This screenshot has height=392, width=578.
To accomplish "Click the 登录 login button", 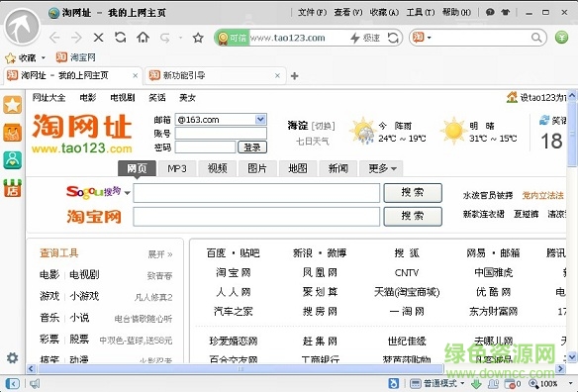I will point(252,147).
